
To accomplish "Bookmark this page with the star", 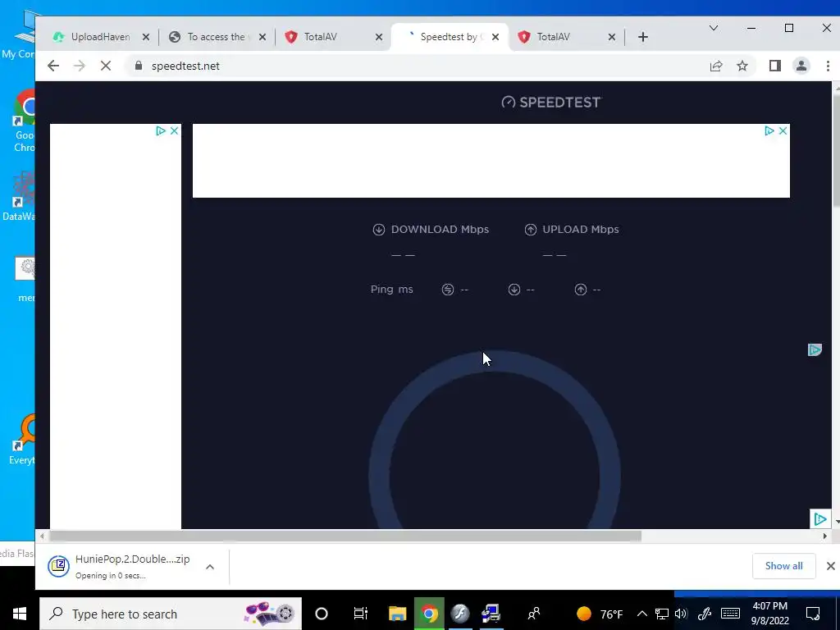I will click(742, 66).
